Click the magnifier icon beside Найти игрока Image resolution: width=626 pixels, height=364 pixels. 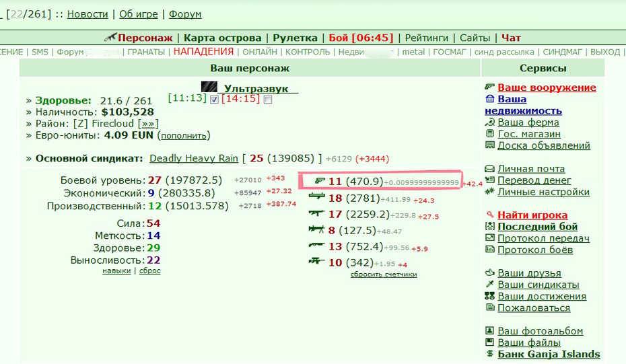coord(490,215)
